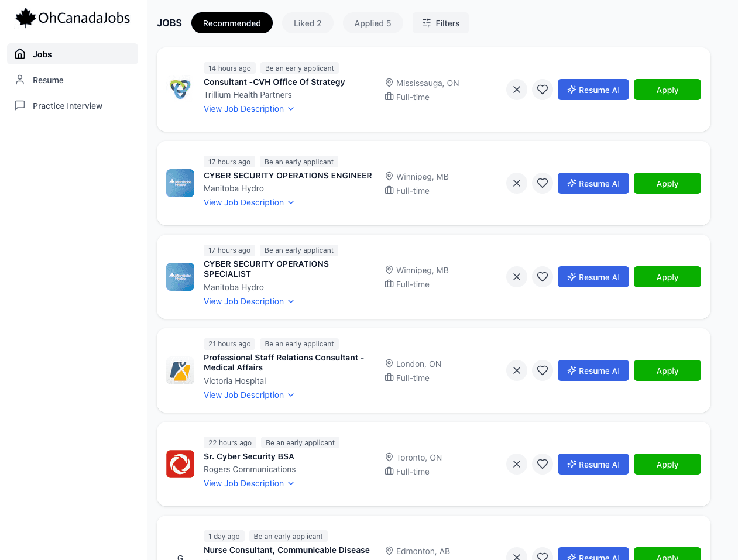Open the Filters panel
Screen dimensions: 738x560
coord(441,23)
